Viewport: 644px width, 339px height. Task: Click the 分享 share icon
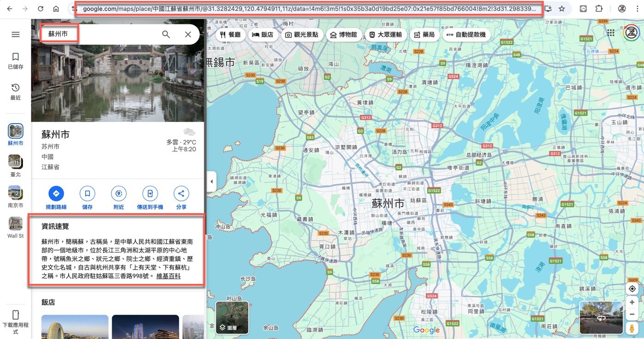181,193
